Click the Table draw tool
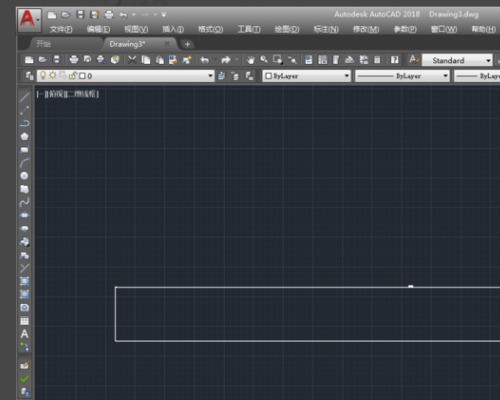 pos(24,321)
